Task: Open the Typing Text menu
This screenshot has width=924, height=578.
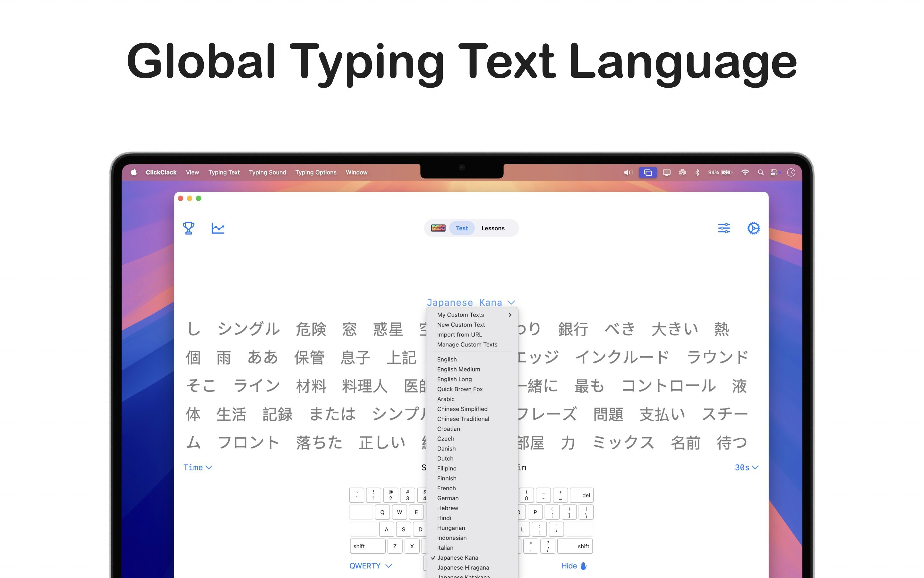Action: tap(224, 172)
